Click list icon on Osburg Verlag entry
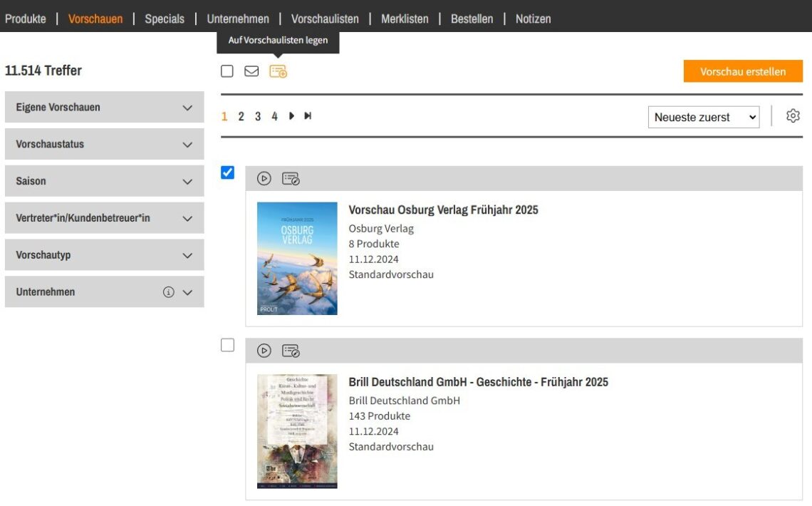This screenshot has width=812, height=506. (x=291, y=179)
